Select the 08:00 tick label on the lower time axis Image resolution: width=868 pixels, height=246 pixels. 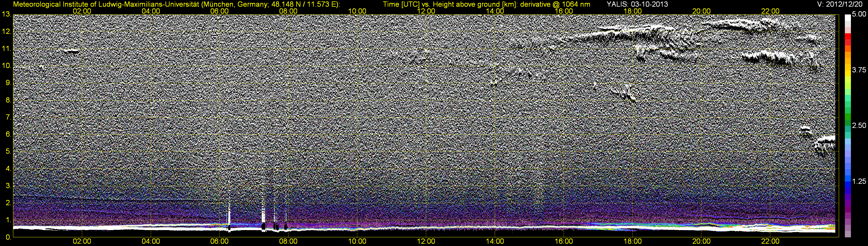[x=288, y=242]
